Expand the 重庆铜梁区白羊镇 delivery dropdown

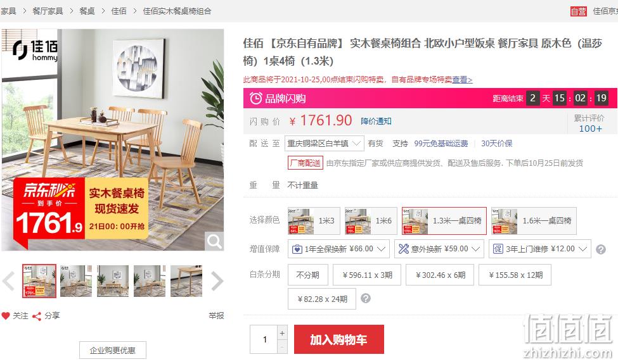(324, 144)
